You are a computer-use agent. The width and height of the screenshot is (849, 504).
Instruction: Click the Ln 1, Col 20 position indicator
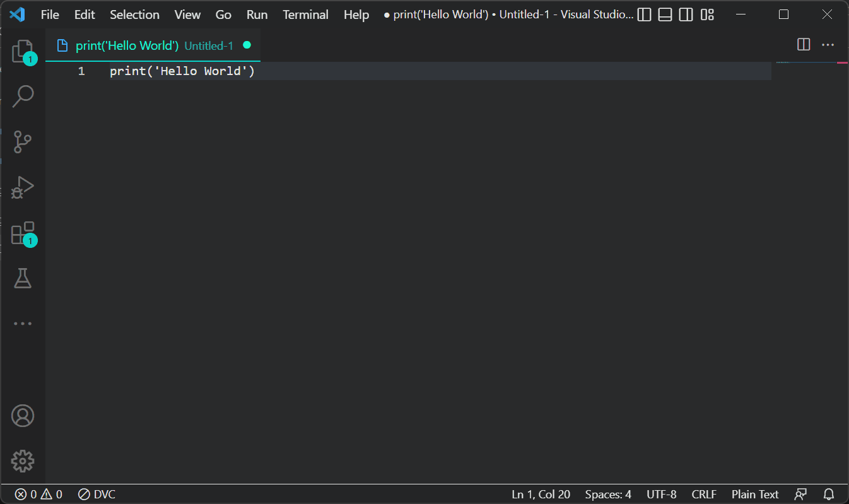pyautogui.click(x=541, y=495)
